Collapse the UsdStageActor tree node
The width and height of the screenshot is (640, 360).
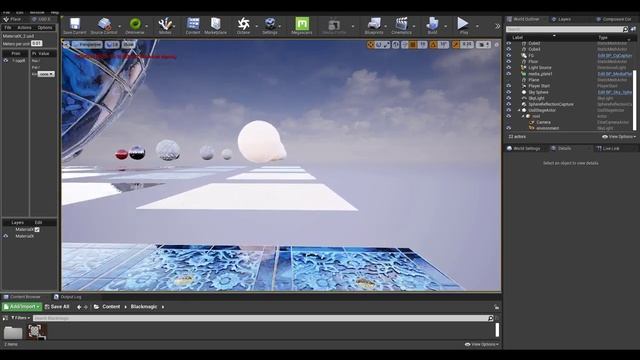click(x=519, y=110)
